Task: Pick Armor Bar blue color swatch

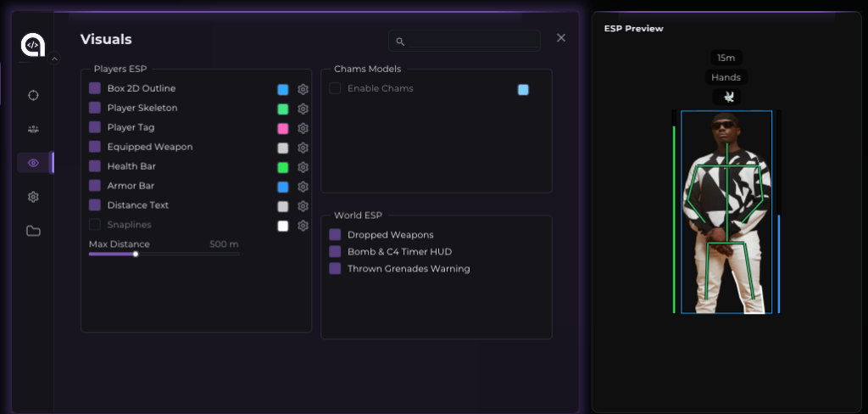Action: click(283, 187)
